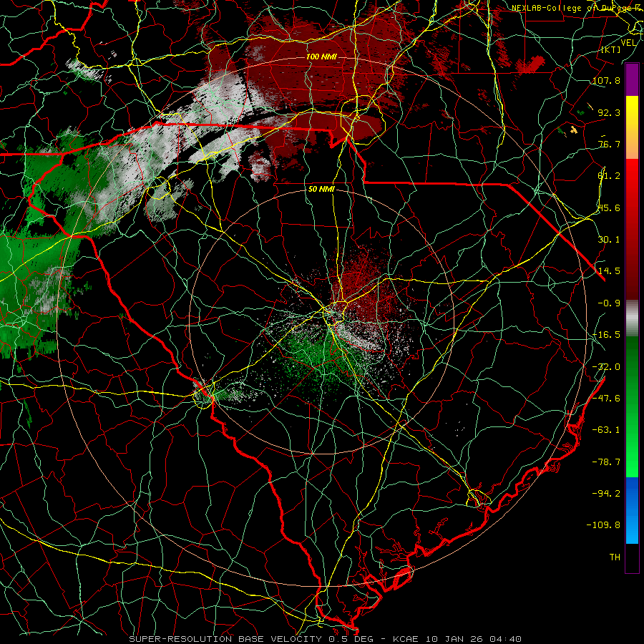Image resolution: width=644 pixels, height=644 pixels.
Task: Click the 30.1 legend value
Action: click(609, 240)
